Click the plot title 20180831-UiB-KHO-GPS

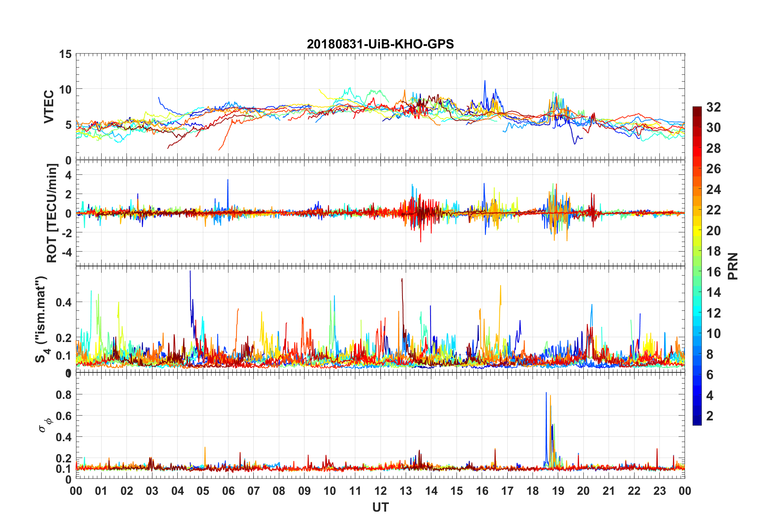click(x=380, y=44)
